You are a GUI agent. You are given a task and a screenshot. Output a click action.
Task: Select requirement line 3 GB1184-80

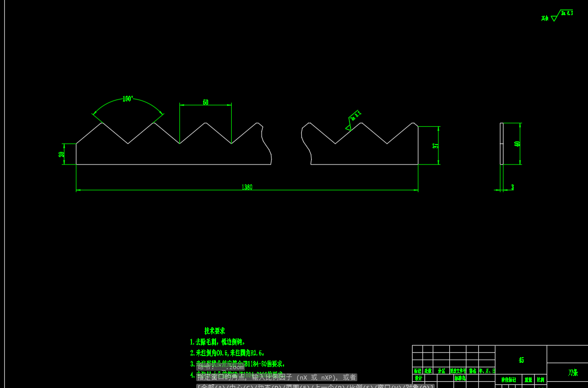(238, 363)
